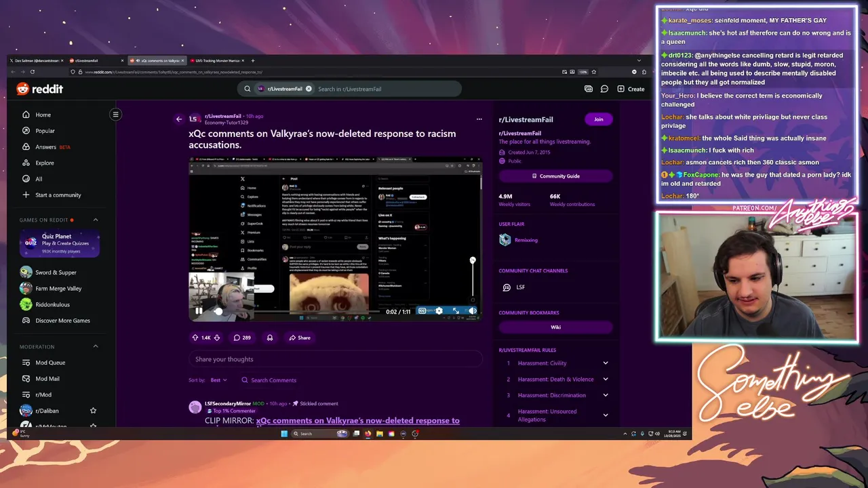Join r/LivestreamFail community
Viewport: 868px width, 488px height.
[598, 119]
